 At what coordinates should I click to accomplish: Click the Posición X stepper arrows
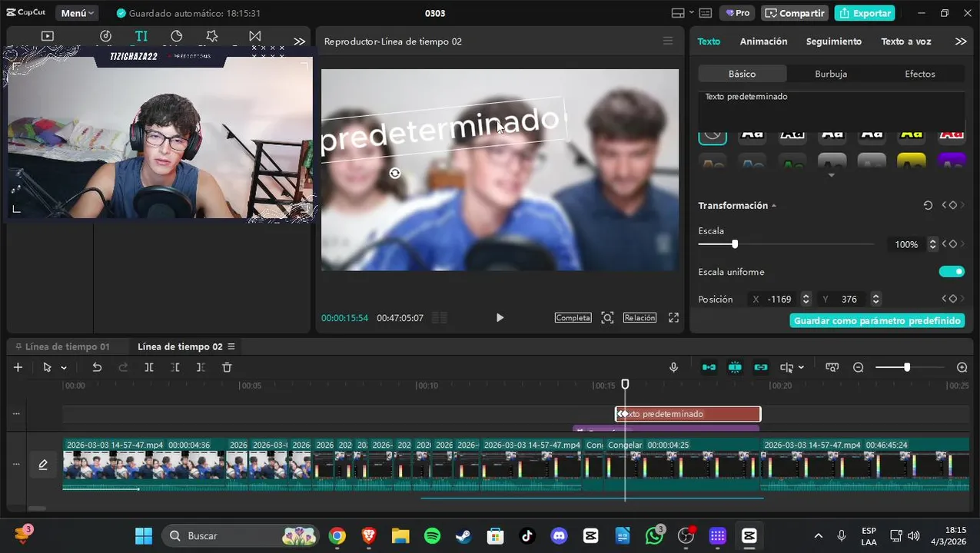806,300
